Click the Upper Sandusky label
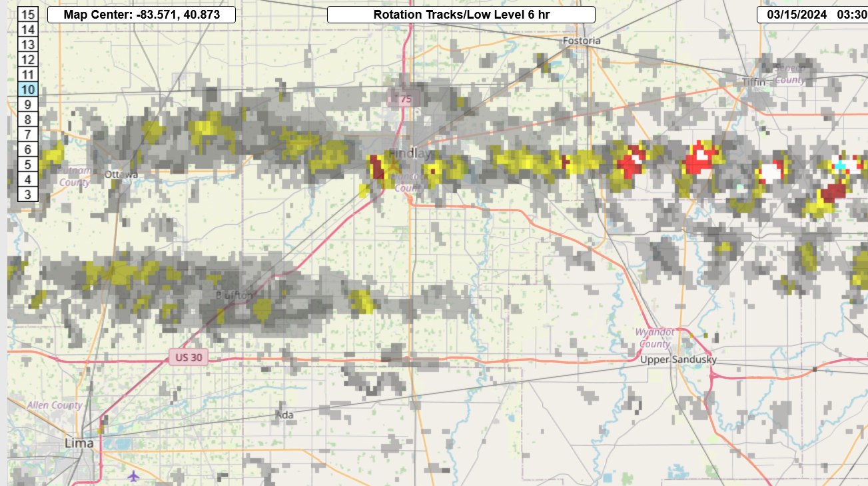Viewport: 868px width, 486px height. click(678, 359)
